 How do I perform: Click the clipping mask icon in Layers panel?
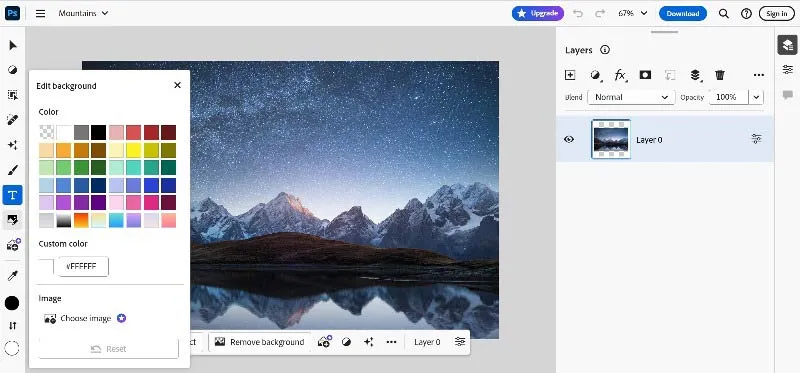(x=670, y=75)
